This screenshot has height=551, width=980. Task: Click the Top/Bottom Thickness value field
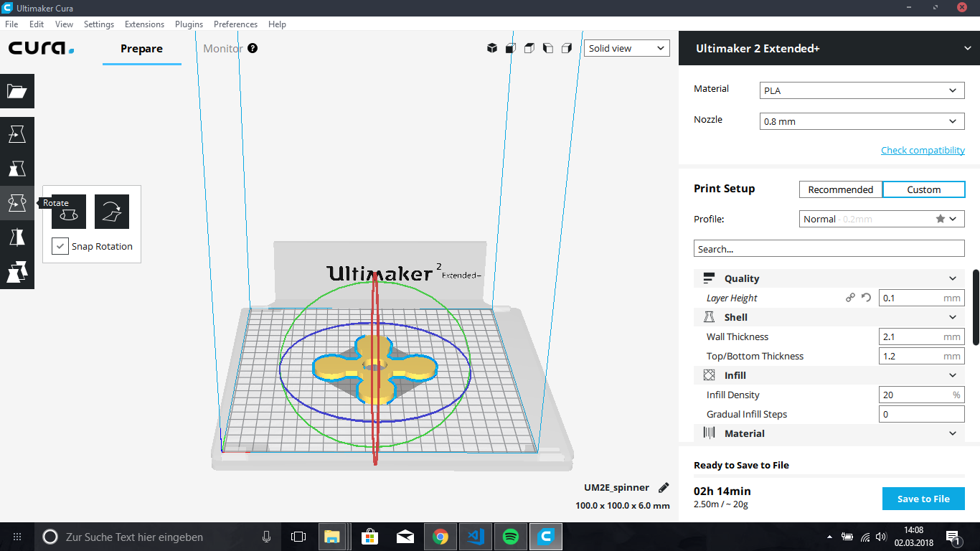click(x=922, y=356)
